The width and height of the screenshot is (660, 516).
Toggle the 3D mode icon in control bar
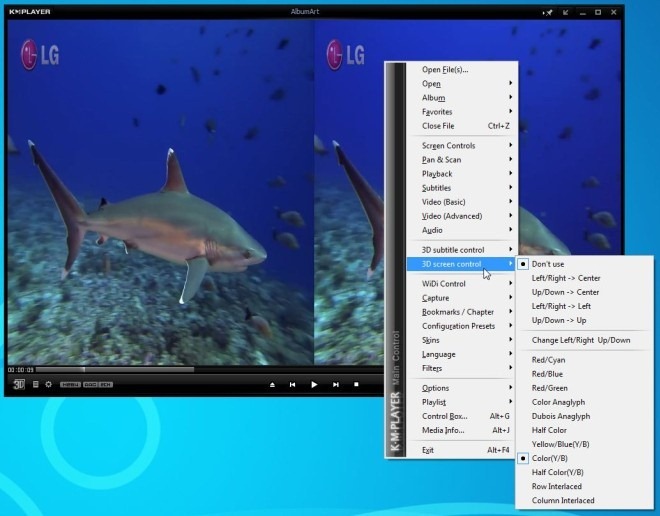click(x=19, y=384)
